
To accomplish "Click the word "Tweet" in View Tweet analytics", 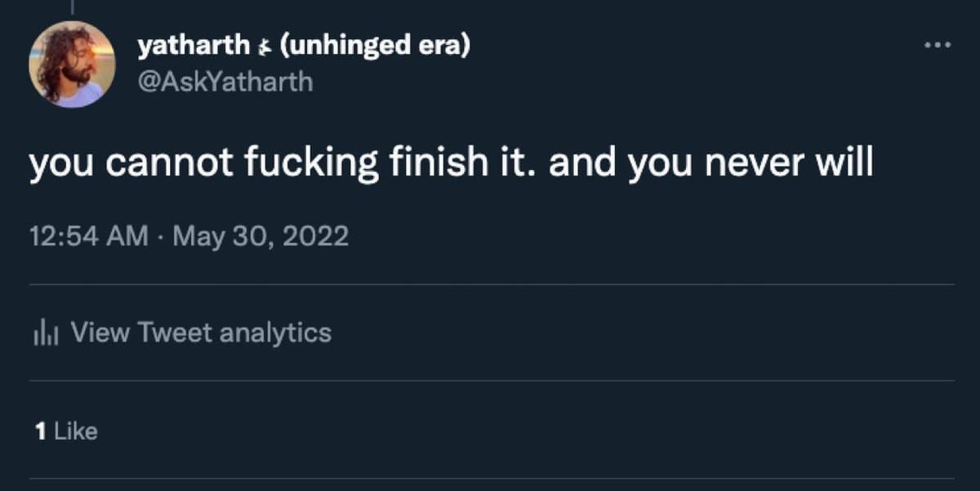I will pos(175,333).
